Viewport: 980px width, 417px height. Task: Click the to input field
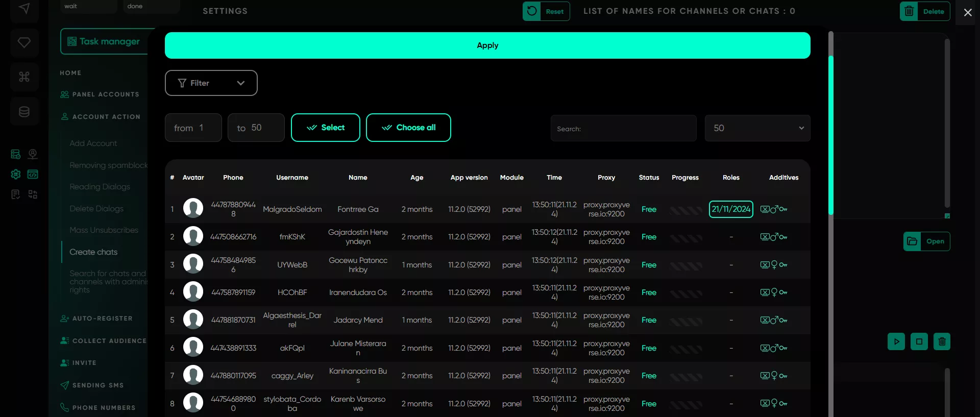(x=256, y=128)
